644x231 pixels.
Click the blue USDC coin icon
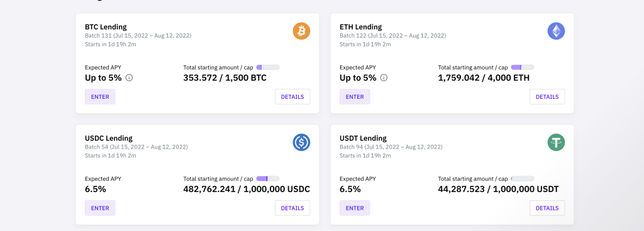[301, 143]
